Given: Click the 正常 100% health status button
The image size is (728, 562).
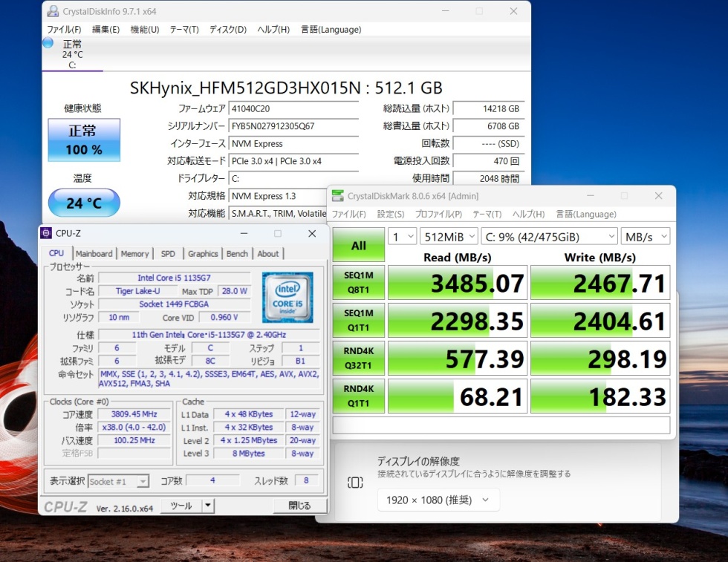Looking at the screenshot, I should pyautogui.click(x=84, y=140).
